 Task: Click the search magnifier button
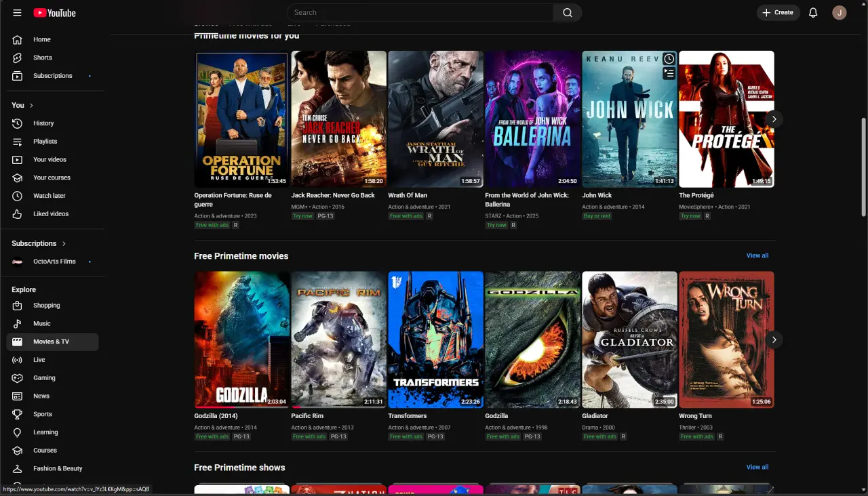[x=568, y=12]
